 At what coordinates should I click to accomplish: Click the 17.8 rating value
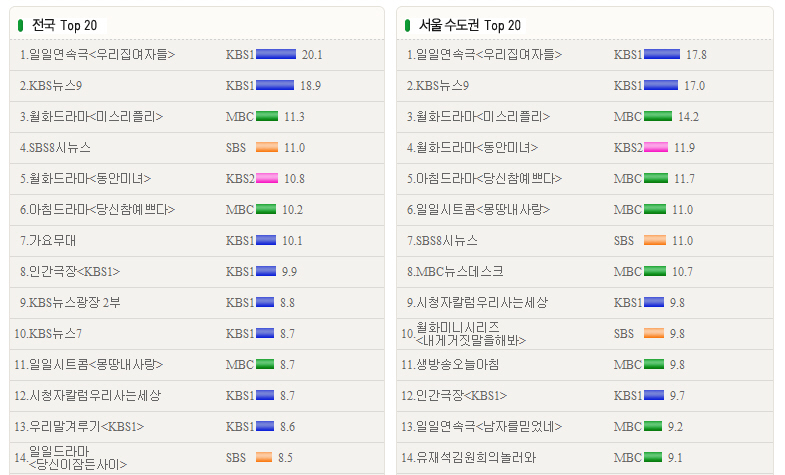pyautogui.click(x=696, y=55)
